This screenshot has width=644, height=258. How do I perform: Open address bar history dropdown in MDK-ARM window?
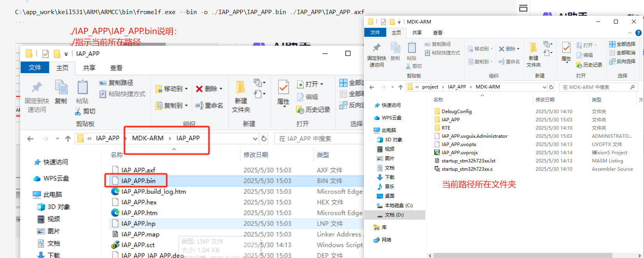pyautogui.click(x=544, y=87)
